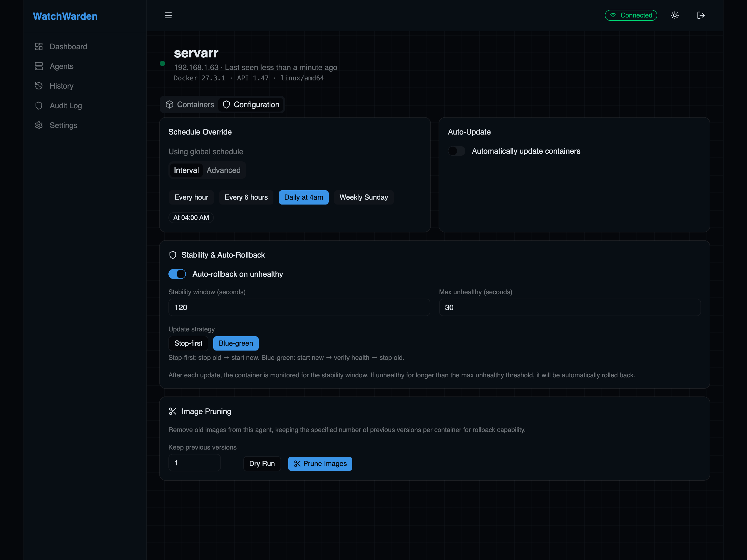Screen dimensions: 747x560
Task: Enable Automatically update containers switch
Action: click(456, 151)
